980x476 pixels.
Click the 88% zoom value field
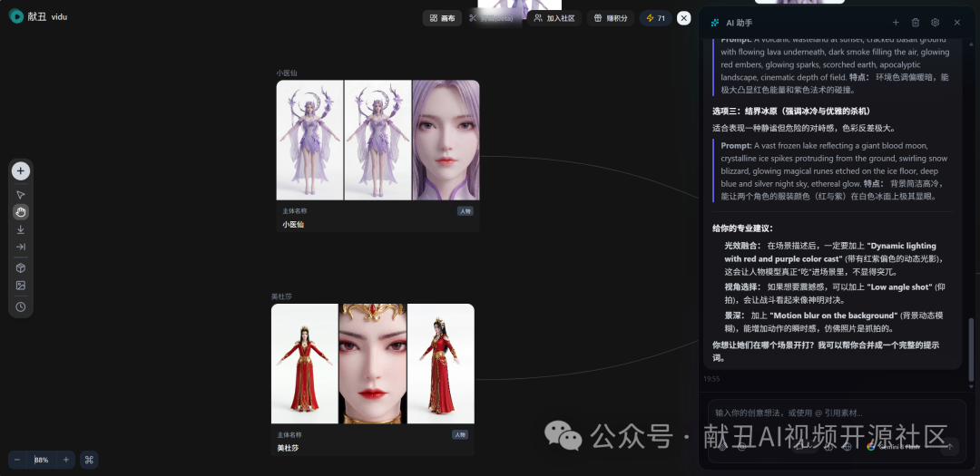click(x=42, y=460)
